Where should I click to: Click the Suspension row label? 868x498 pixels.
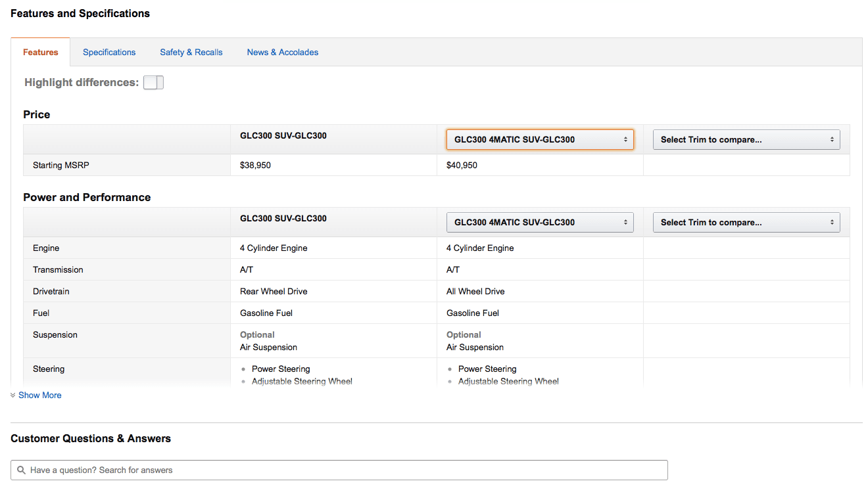(x=55, y=335)
